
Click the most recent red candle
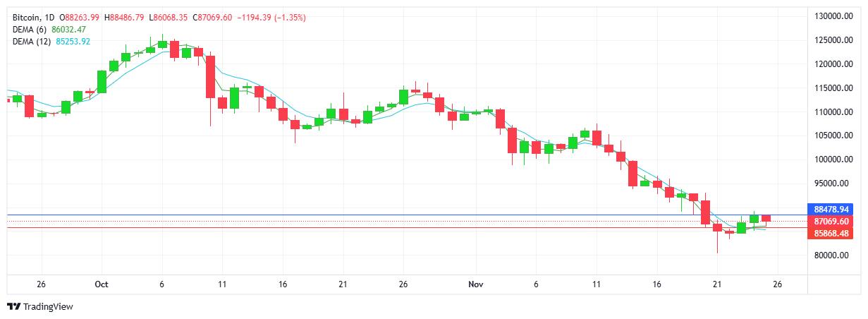click(x=766, y=218)
